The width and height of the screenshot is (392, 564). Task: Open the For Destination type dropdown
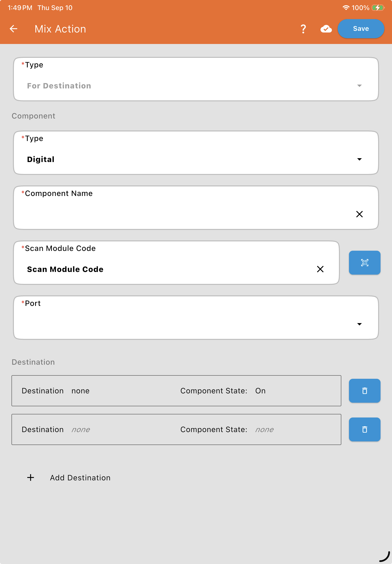coord(196,79)
